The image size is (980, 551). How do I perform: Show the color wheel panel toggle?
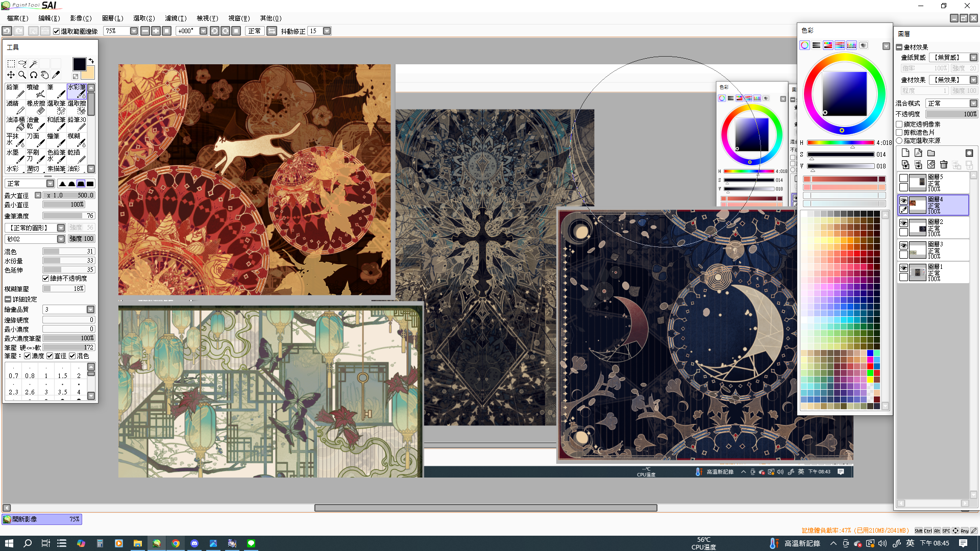(804, 45)
